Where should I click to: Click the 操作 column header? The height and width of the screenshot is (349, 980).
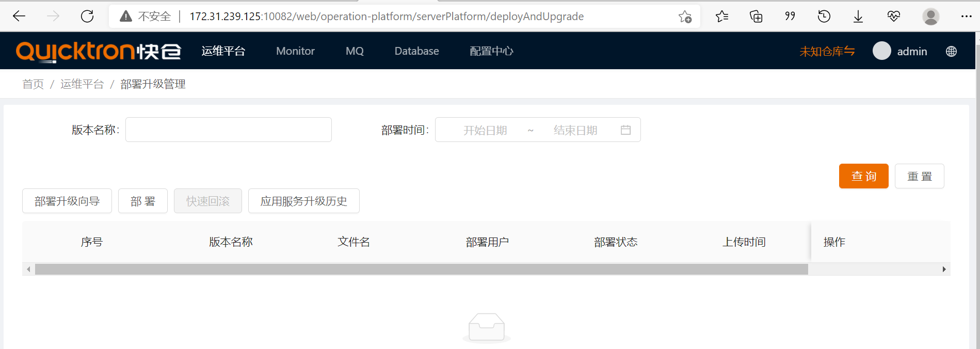(834, 242)
